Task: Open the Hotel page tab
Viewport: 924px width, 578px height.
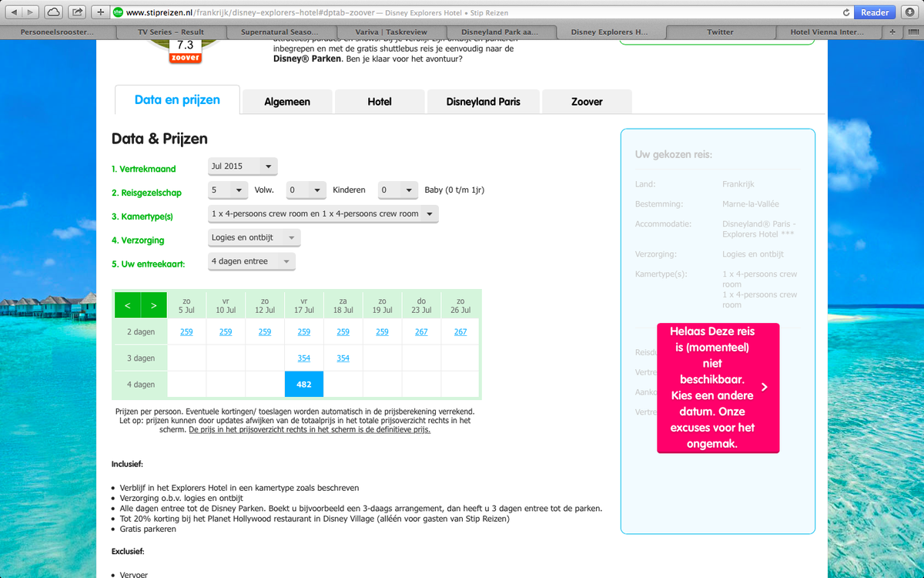Action: tap(380, 102)
